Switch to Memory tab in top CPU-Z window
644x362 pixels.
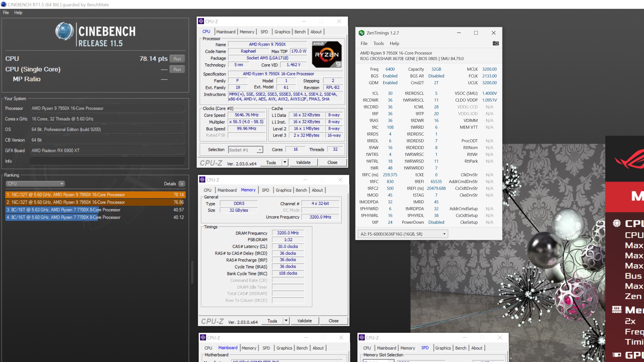(x=247, y=32)
